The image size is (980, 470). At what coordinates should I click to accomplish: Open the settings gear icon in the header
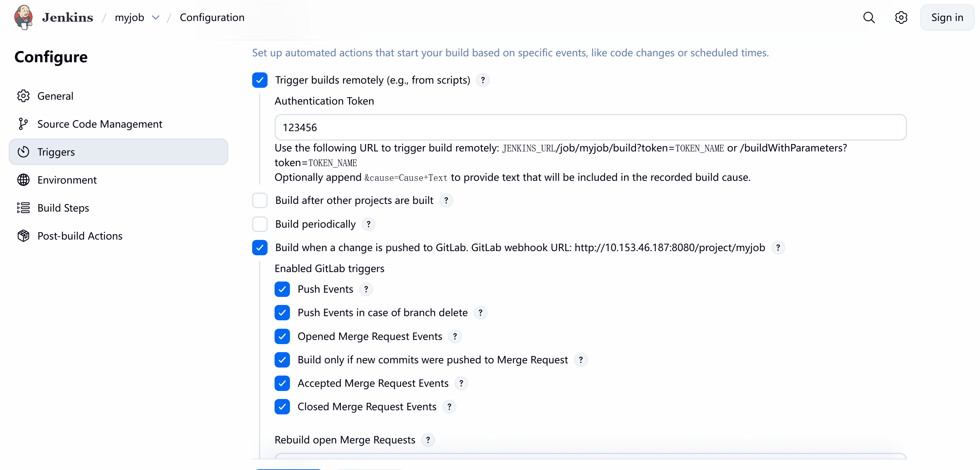(x=901, y=17)
